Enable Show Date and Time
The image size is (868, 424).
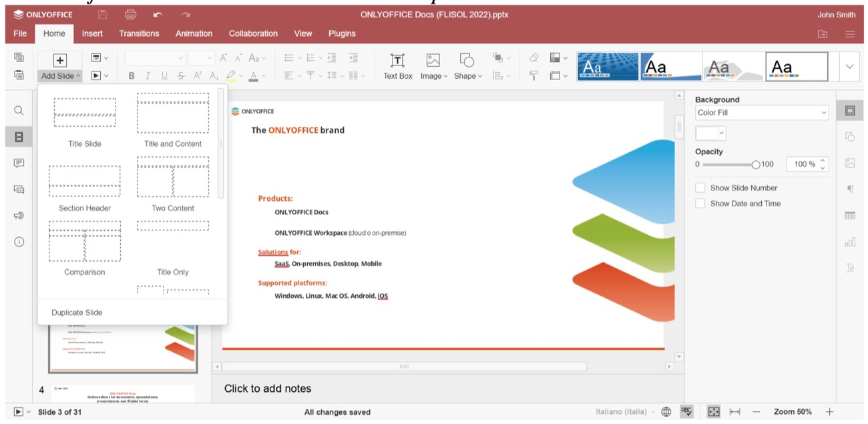(700, 203)
